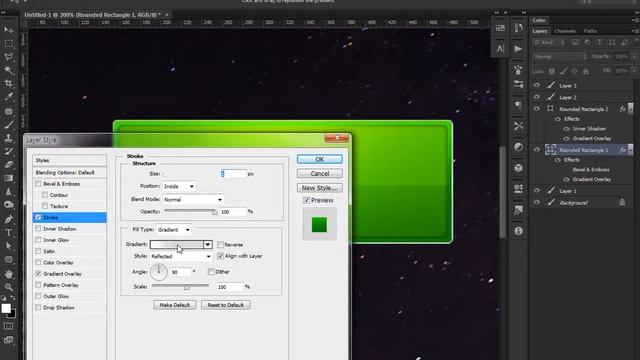Click OK in Layer Style dialog
The width and height of the screenshot is (640, 360).
[x=320, y=159]
